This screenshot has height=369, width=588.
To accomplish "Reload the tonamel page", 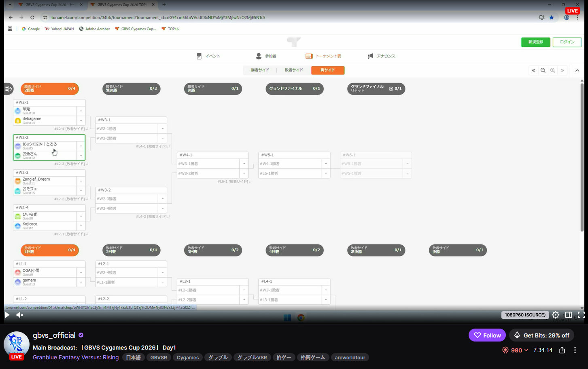I will pyautogui.click(x=32, y=17).
